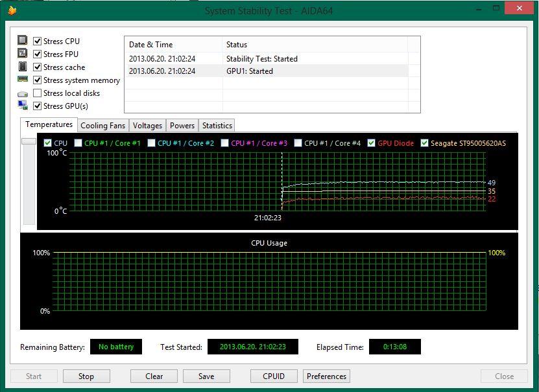The height and width of the screenshot is (392, 539).
Task: Click the Test Started timestamp value
Action: (253, 347)
